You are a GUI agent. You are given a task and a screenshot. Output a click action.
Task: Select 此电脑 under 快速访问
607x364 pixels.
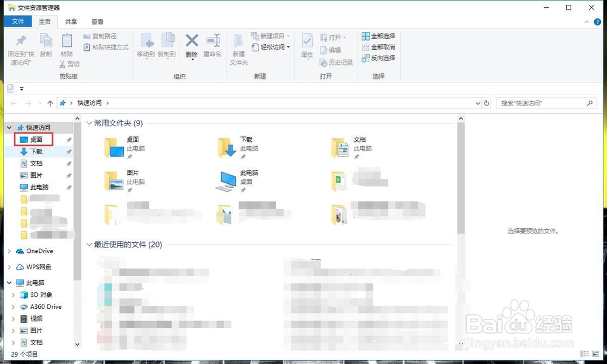tap(39, 187)
